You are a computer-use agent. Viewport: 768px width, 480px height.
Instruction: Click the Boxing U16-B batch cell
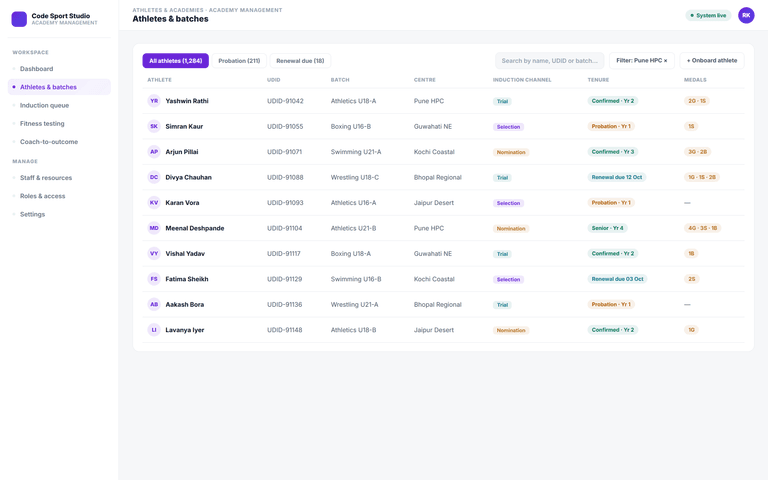coord(351,126)
